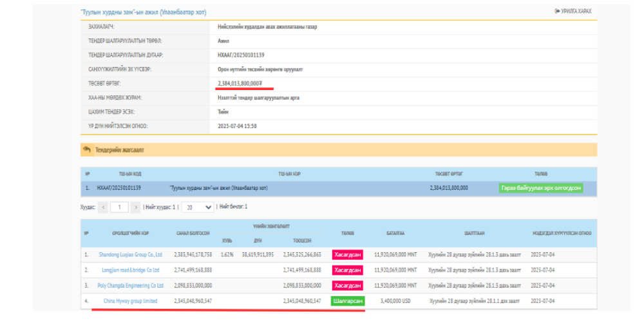Click Хасагдсан badge for Longjian road&bridge row
Image resolution: width=644 pixels, height=332 pixels.
coord(347,270)
